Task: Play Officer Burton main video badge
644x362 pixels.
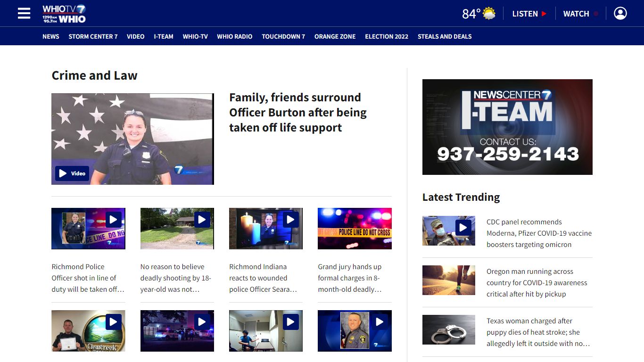Action: pyautogui.click(x=72, y=173)
